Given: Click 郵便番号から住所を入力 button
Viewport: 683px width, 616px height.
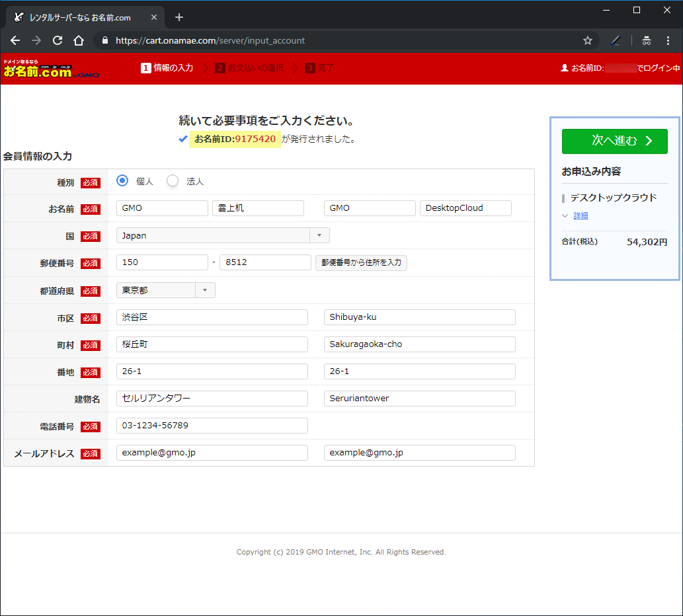Looking at the screenshot, I should click(x=361, y=263).
